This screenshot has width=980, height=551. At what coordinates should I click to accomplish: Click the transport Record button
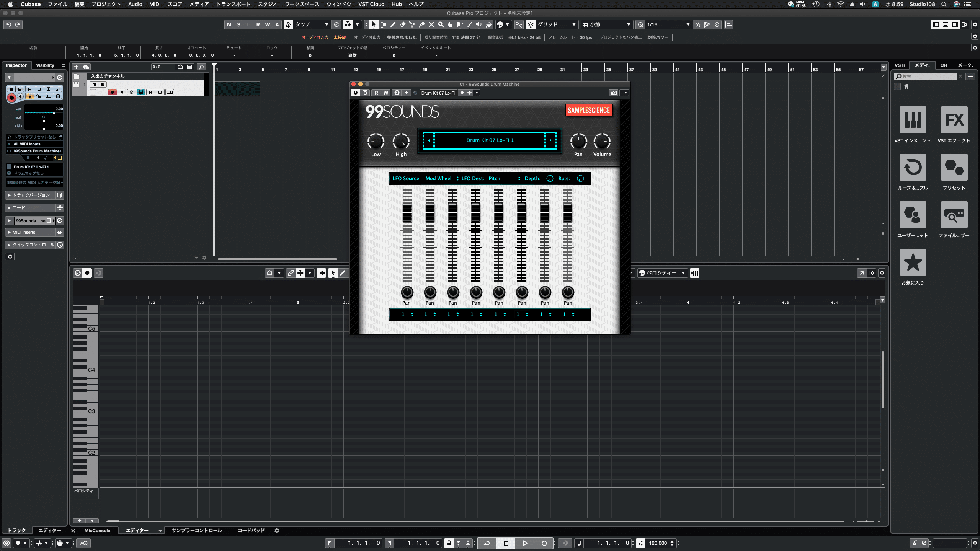tap(544, 543)
